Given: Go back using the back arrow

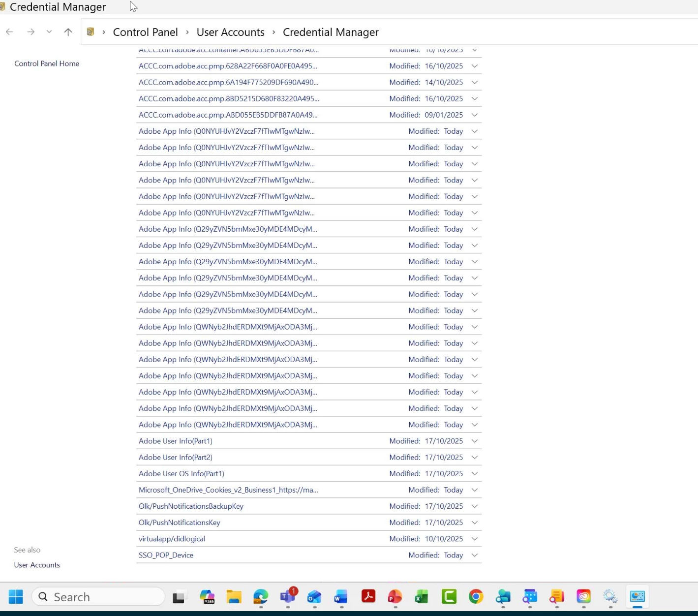Looking at the screenshot, I should pyautogui.click(x=9, y=32).
